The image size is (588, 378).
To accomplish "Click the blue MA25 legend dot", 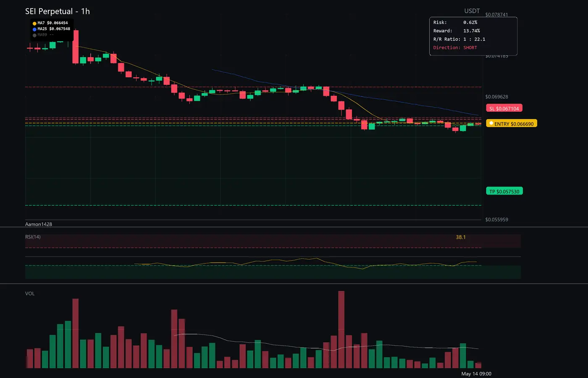I will pos(34,29).
